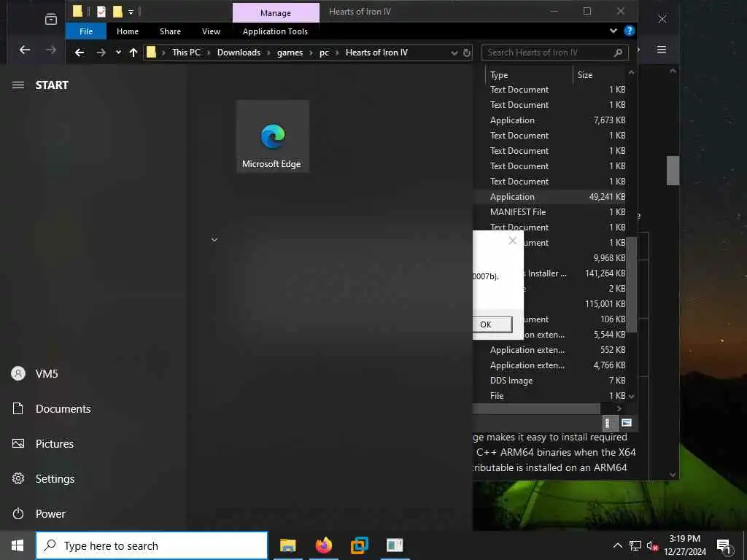747x560 pixels.
Task: Launch Firefox from the taskbar
Action: [x=323, y=545]
